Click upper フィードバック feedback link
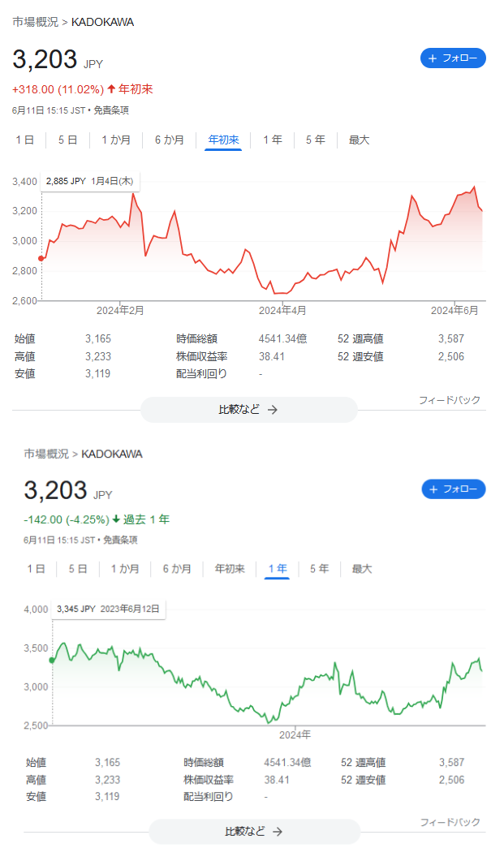The width and height of the screenshot is (504, 861). point(449,400)
